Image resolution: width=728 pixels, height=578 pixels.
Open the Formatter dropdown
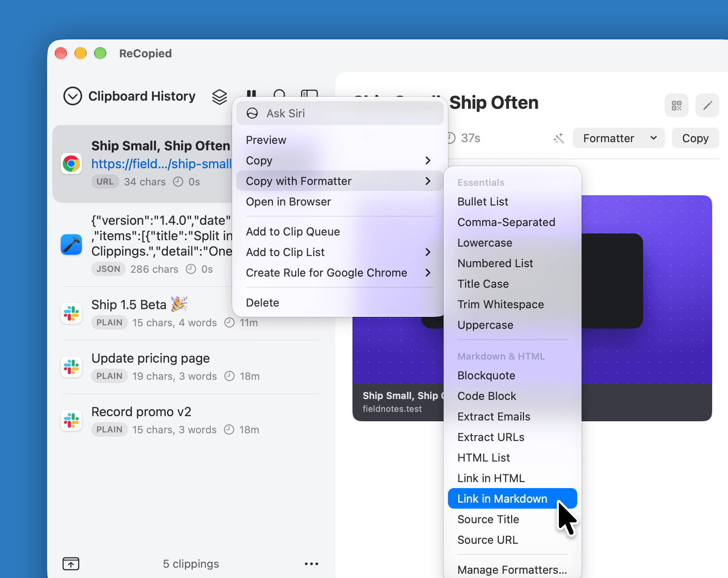click(619, 138)
